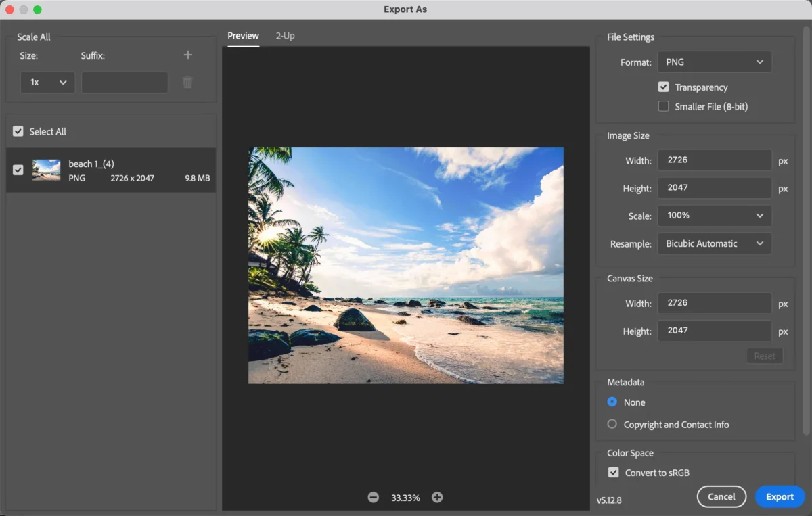Open the Resample Bicubic Automatic dropdown

click(x=714, y=243)
